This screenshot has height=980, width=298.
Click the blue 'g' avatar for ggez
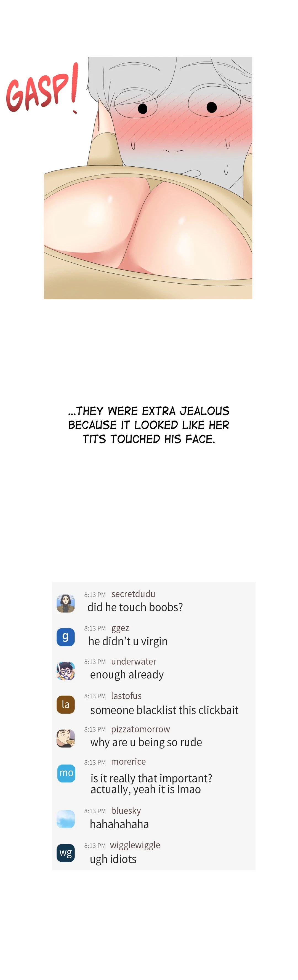[65, 637]
